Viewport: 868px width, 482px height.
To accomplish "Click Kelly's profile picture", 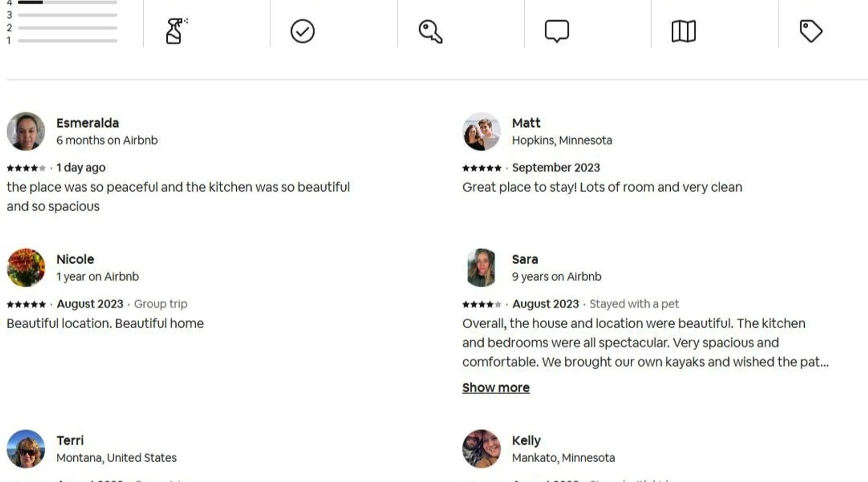I will tap(481, 449).
